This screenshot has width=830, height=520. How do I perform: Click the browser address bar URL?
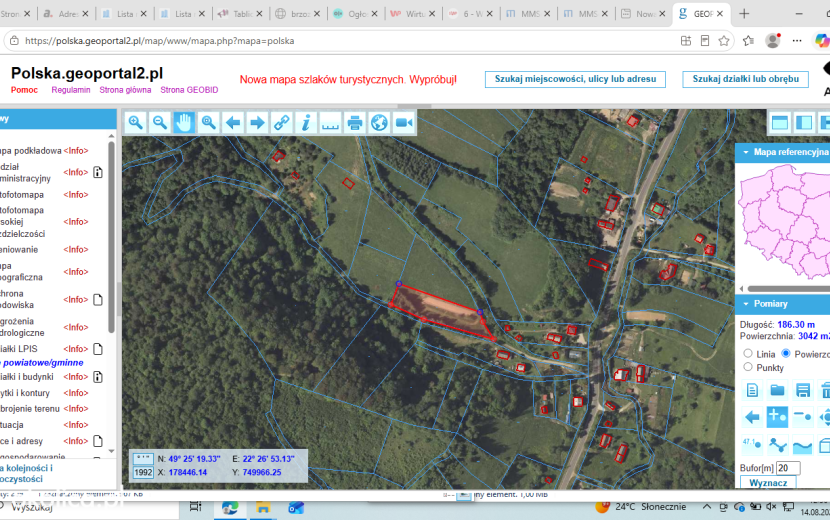tap(160, 41)
